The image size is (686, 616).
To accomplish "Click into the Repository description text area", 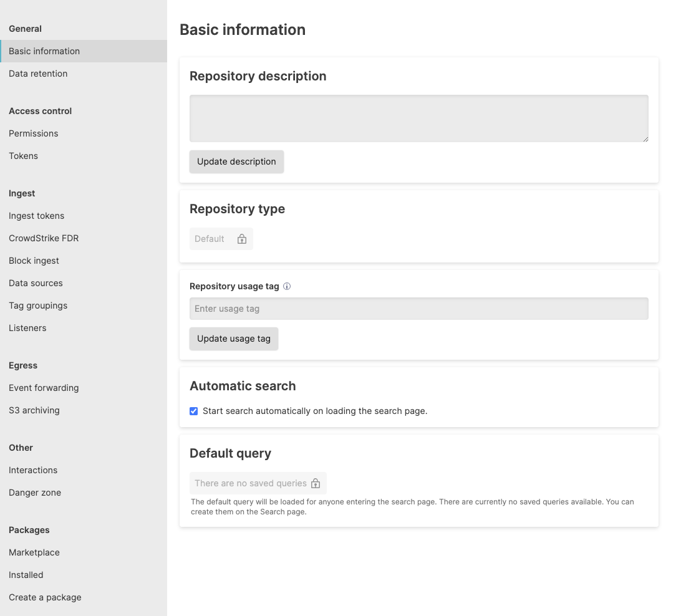I will pos(418,118).
